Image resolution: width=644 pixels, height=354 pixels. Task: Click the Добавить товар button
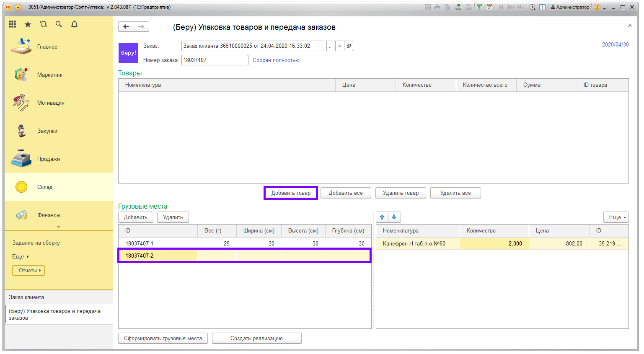tap(291, 193)
